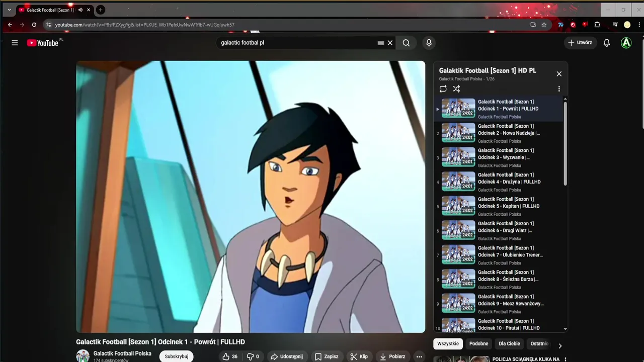Select the Wszystkie filter chip
644x362 pixels.
tap(448, 344)
